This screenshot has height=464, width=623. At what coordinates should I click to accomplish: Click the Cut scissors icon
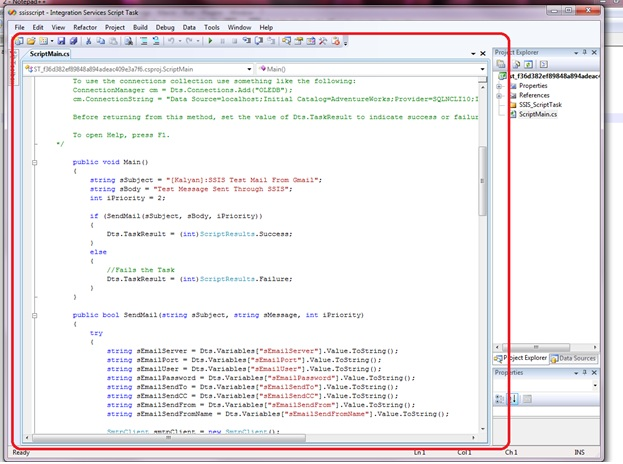(x=88, y=41)
